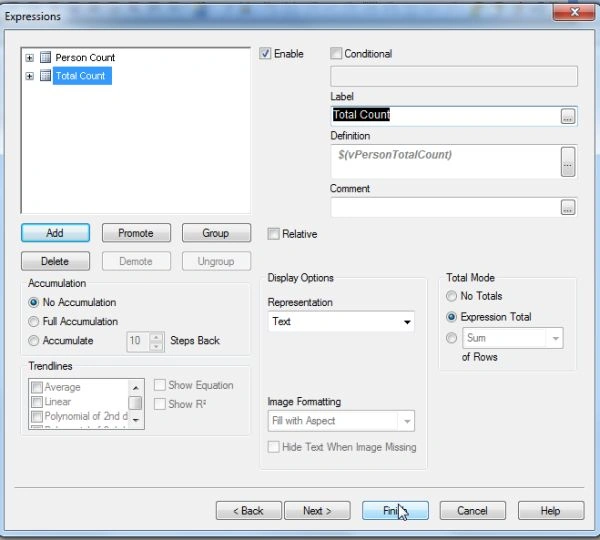Open the Comment field ellipsis button
600x540 pixels.
coord(568,207)
